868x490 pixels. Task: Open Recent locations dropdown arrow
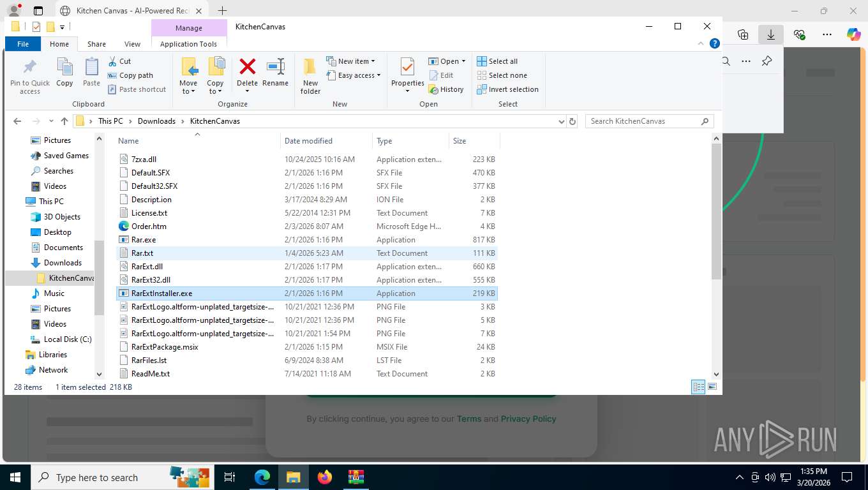click(51, 121)
